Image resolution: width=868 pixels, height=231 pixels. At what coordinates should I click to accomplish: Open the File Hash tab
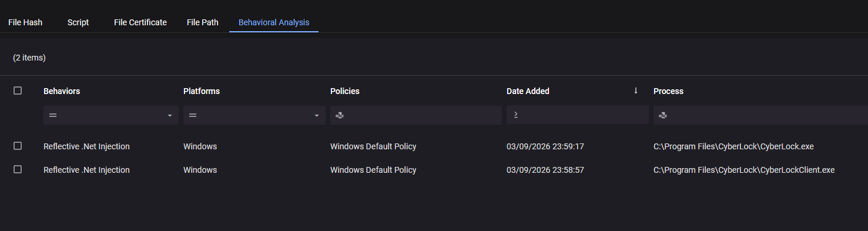[x=25, y=22]
